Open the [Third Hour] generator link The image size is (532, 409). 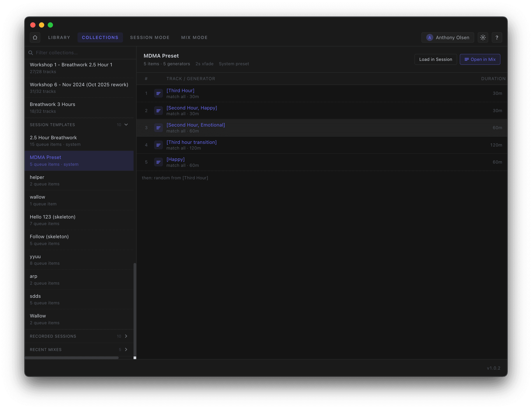tap(180, 91)
